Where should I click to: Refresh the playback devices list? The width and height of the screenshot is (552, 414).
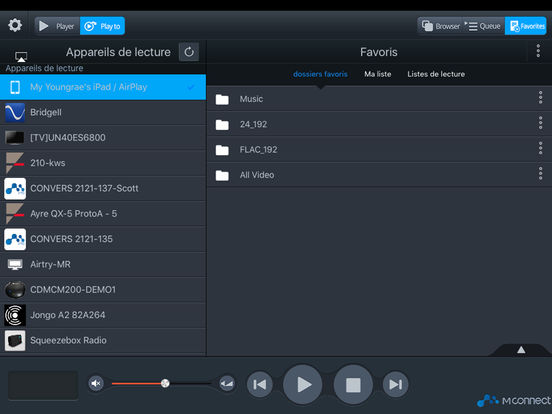(189, 52)
